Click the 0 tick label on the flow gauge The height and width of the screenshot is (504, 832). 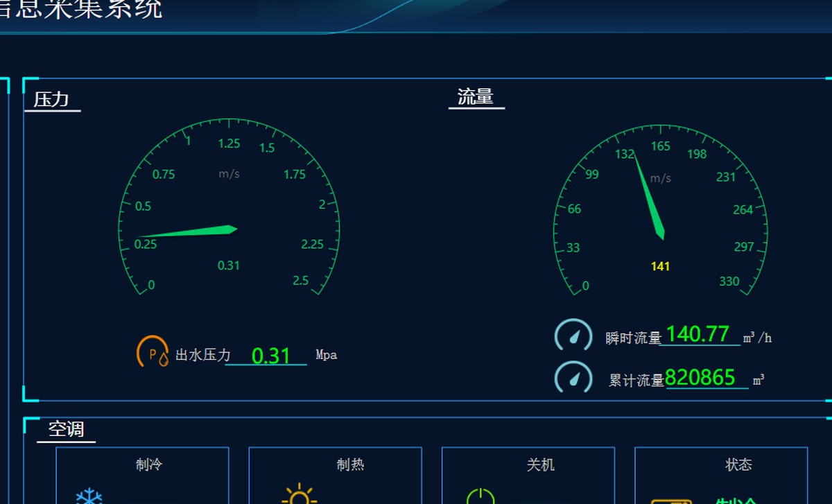pos(586,286)
